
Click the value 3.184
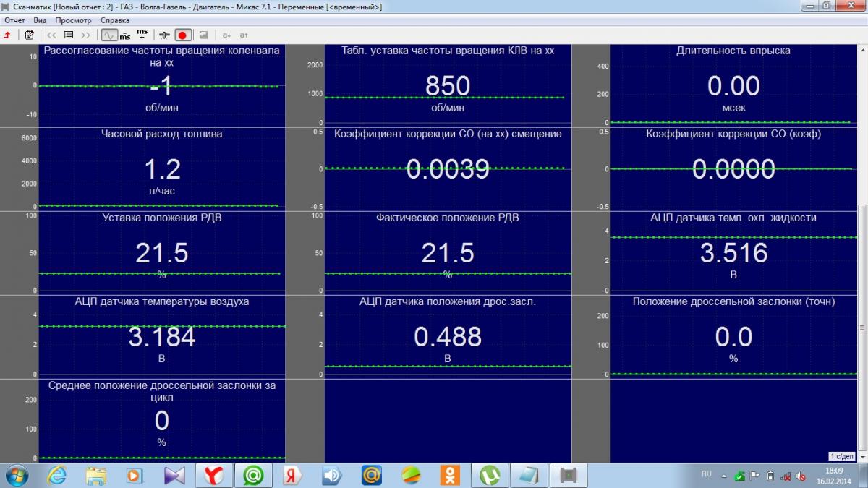click(162, 337)
